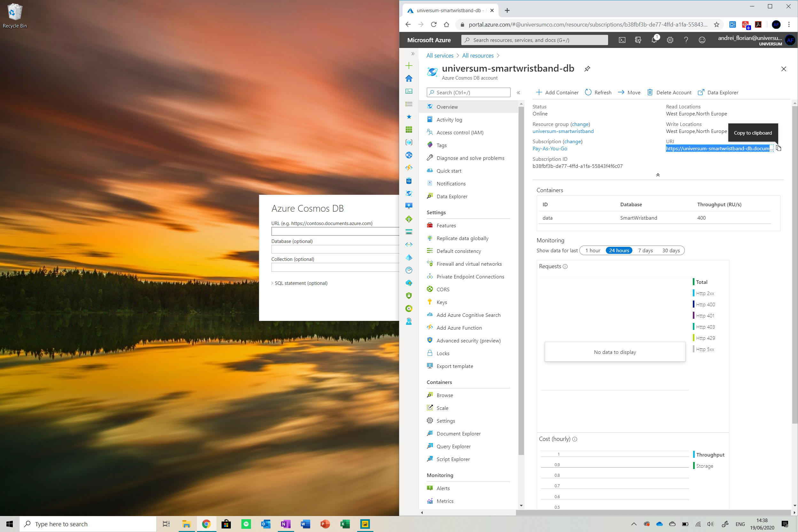
Task: Click the All resources breadcrumb link
Action: [x=478, y=56]
